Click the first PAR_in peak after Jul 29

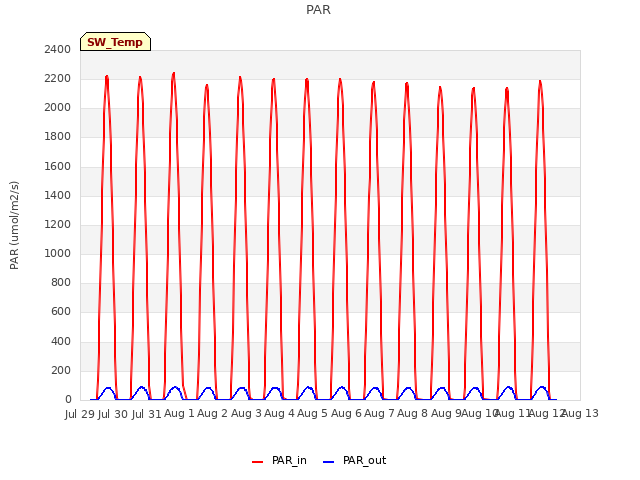pos(107,77)
